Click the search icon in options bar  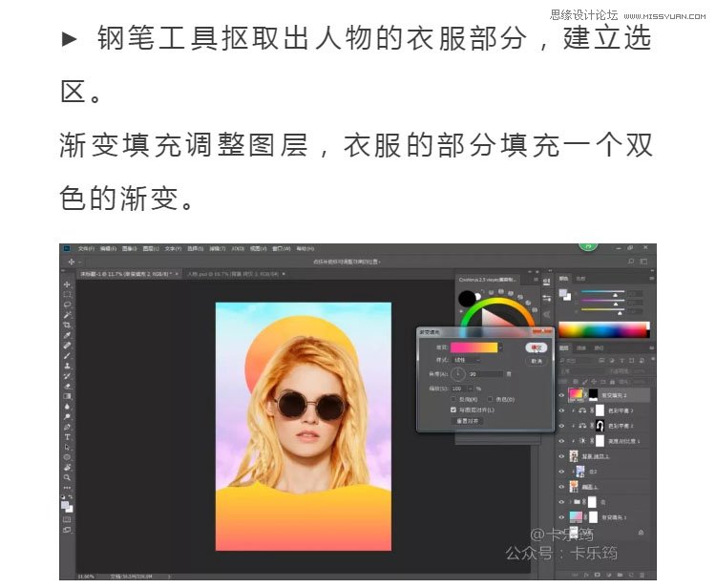[x=629, y=261]
